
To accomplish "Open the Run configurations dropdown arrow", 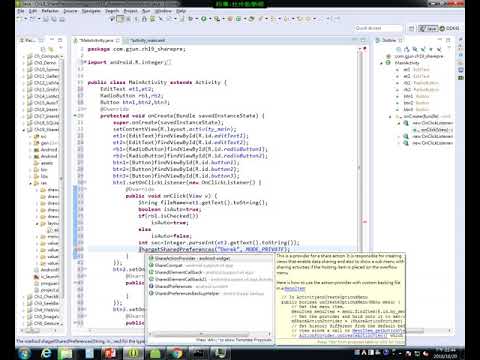I will 209,19.
